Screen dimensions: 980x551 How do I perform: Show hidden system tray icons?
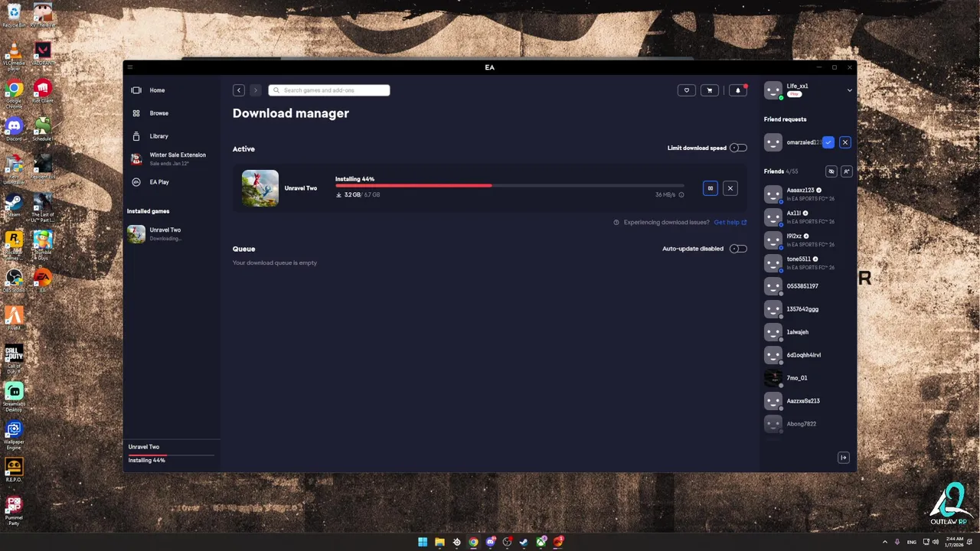tap(885, 542)
